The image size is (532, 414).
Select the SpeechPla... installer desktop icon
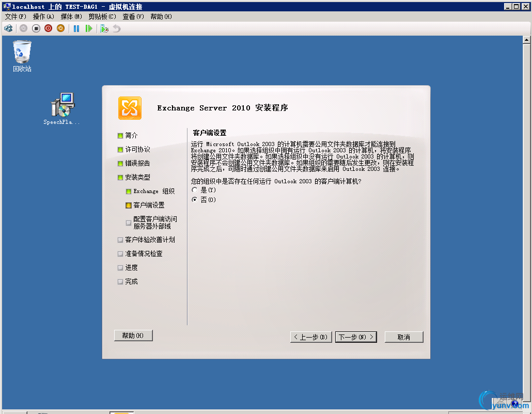62,108
